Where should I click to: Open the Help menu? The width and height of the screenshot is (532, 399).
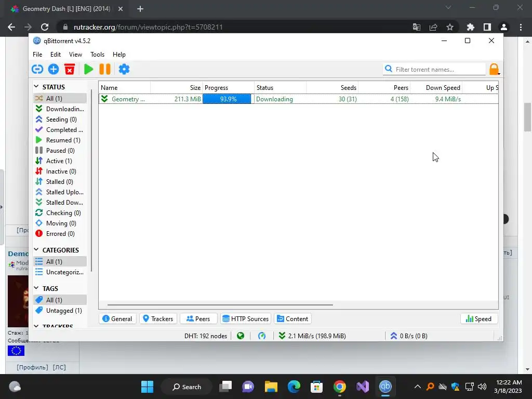click(119, 54)
